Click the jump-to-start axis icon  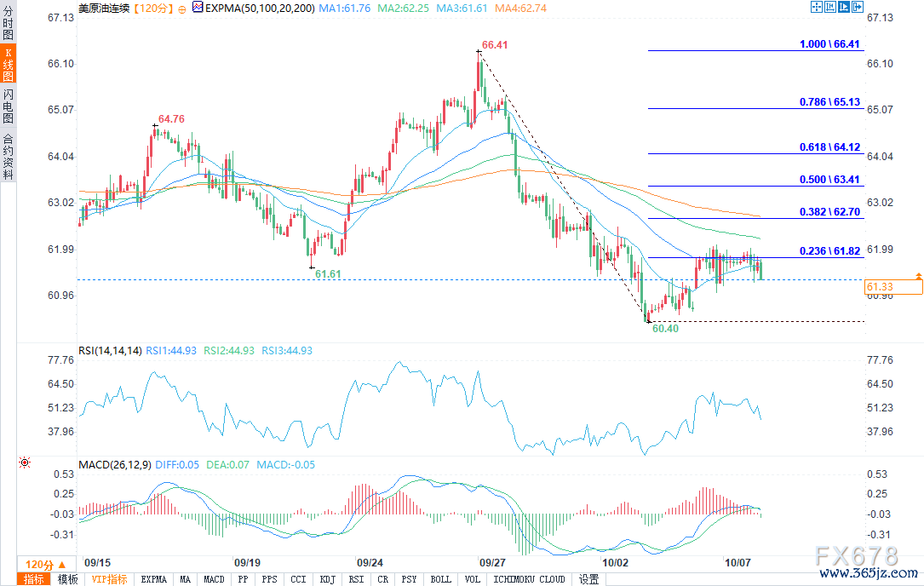tap(830, 8)
